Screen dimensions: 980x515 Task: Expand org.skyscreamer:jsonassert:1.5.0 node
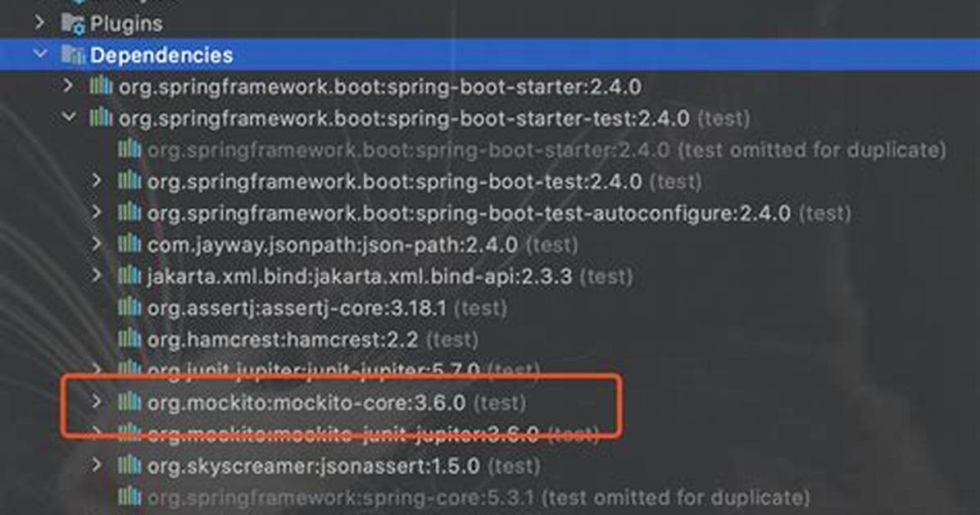tap(96, 465)
